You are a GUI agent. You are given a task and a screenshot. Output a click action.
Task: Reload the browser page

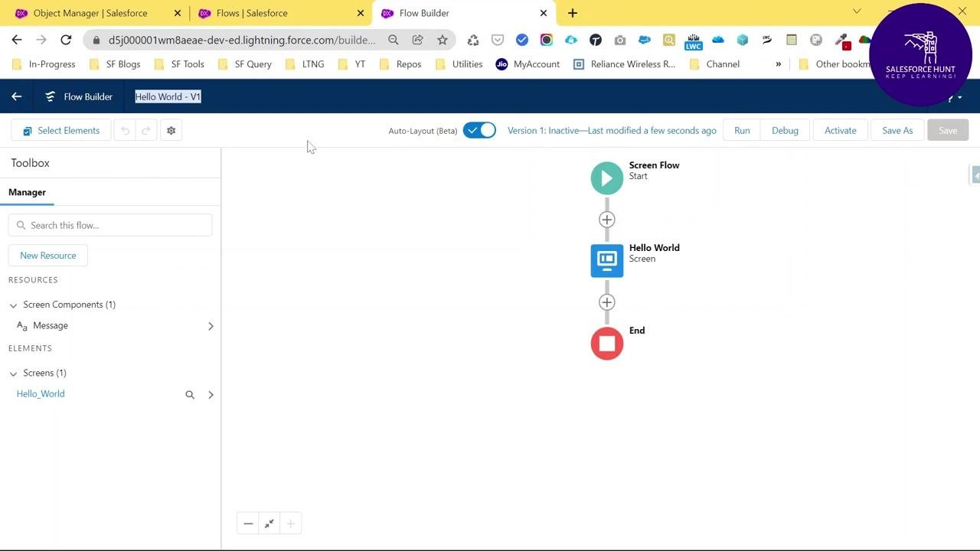click(x=66, y=40)
